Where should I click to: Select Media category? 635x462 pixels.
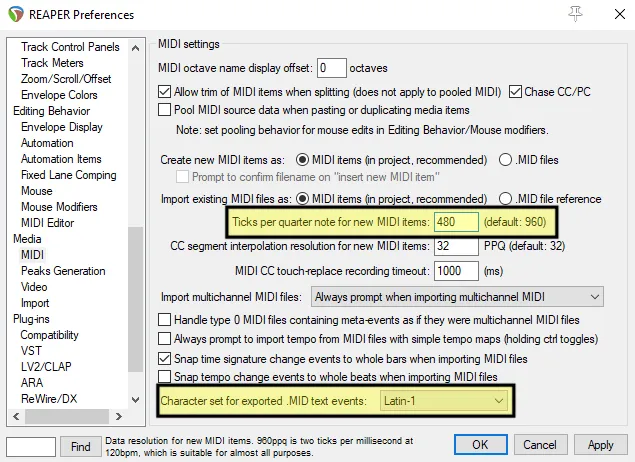click(27, 239)
